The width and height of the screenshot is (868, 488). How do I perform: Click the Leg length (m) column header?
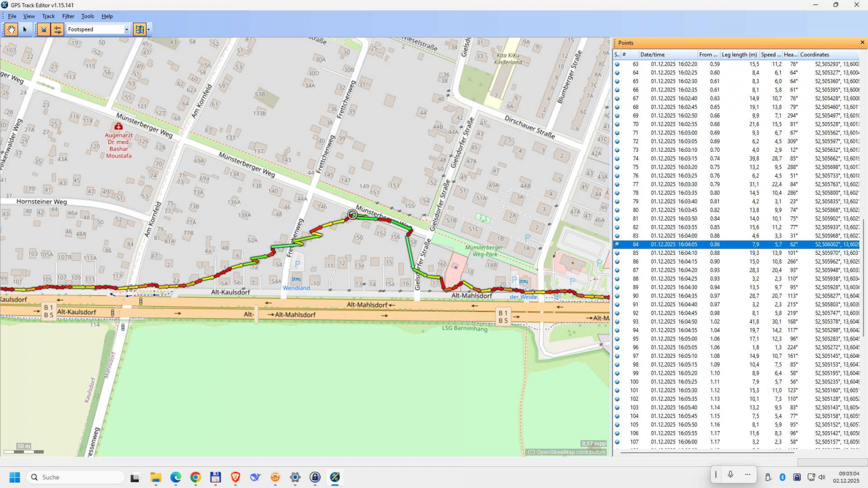coord(739,55)
